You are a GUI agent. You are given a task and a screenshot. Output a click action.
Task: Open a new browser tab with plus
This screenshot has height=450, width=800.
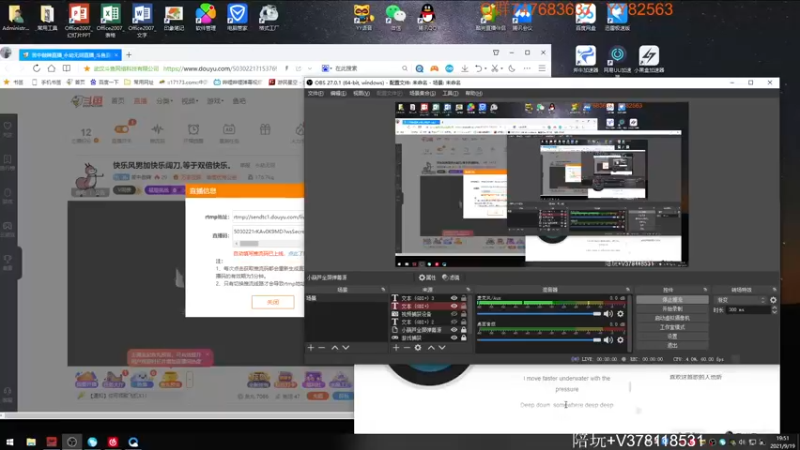pyautogui.click(x=129, y=55)
